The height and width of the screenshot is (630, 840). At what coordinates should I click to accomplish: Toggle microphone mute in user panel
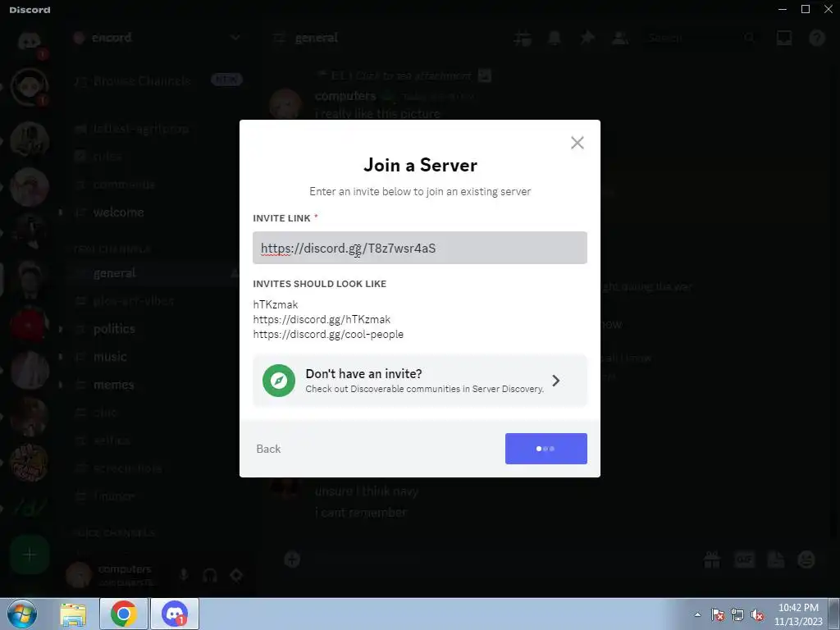pyautogui.click(x=184, y=575)
